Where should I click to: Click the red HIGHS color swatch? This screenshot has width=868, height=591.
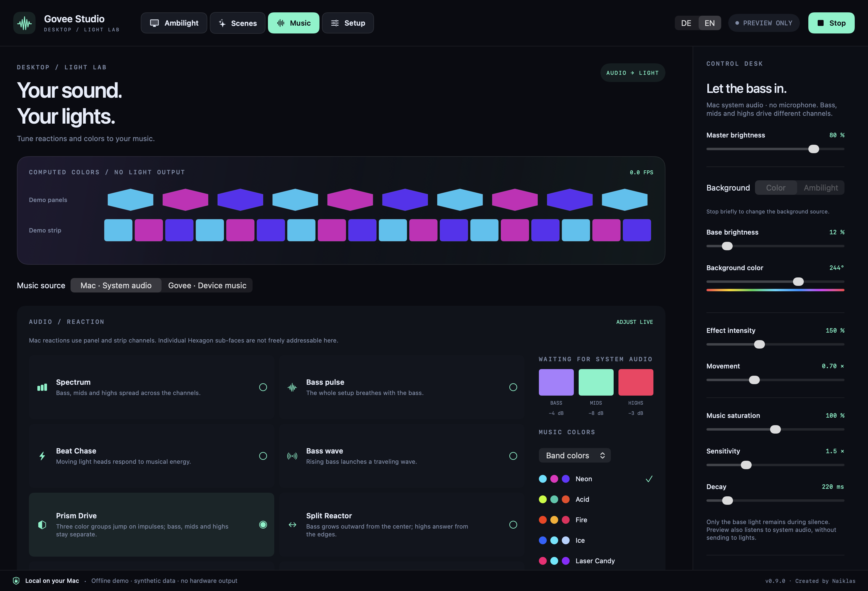636,382
